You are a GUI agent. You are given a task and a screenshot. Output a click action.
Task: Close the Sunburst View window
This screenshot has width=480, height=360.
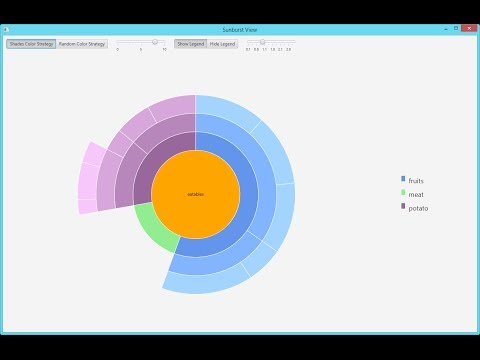469,29
